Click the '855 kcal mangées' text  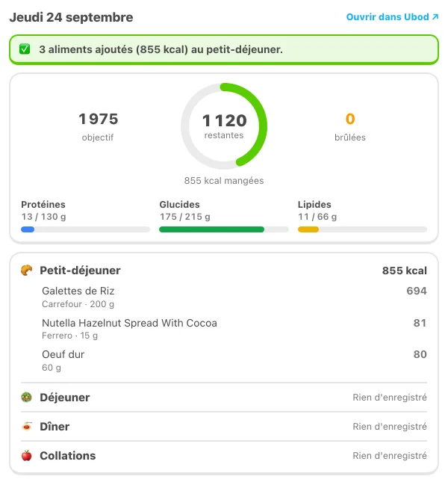click(x=224, y=181)
